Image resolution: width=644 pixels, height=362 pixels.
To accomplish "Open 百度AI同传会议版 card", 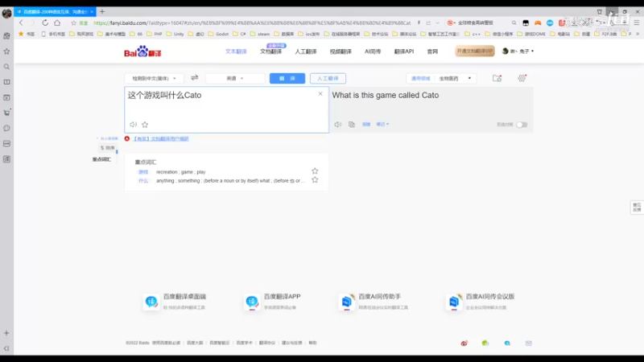I will pyautogui.click(x=481, y=302).
